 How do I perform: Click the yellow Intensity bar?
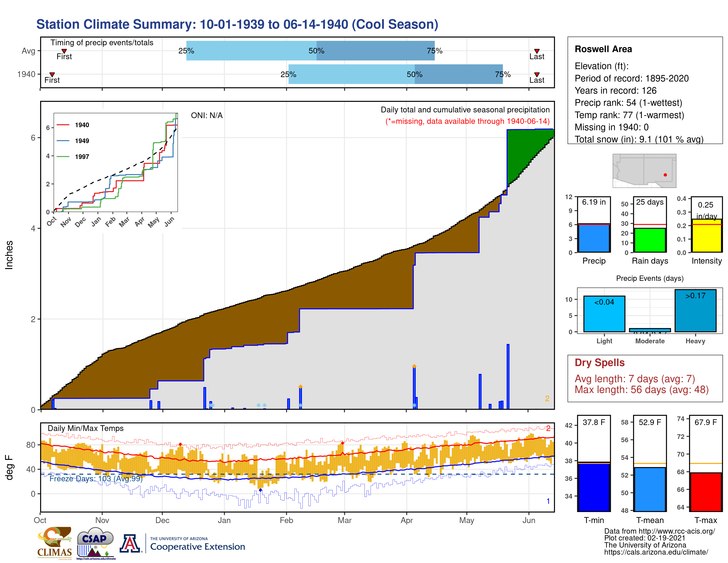click(x=706, y=236)
